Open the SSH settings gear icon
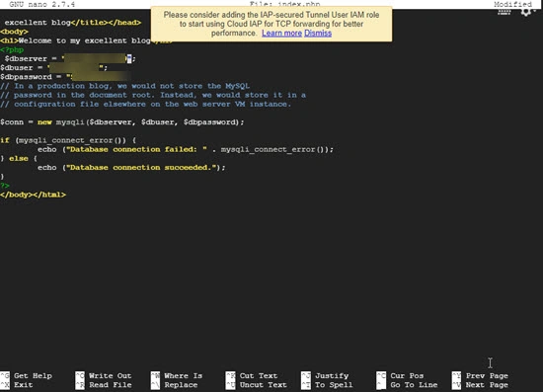 [x=525, y=12]
